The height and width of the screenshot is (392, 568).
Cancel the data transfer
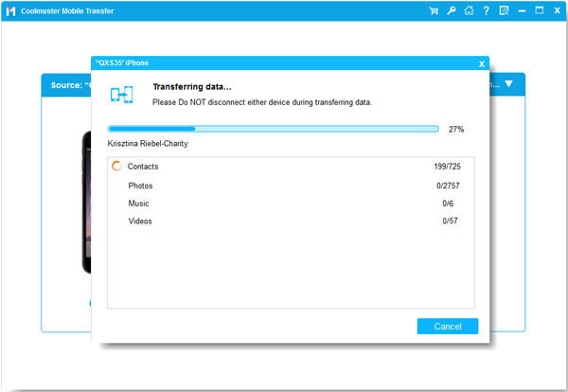pyautogui.click(x=448, y=326)
